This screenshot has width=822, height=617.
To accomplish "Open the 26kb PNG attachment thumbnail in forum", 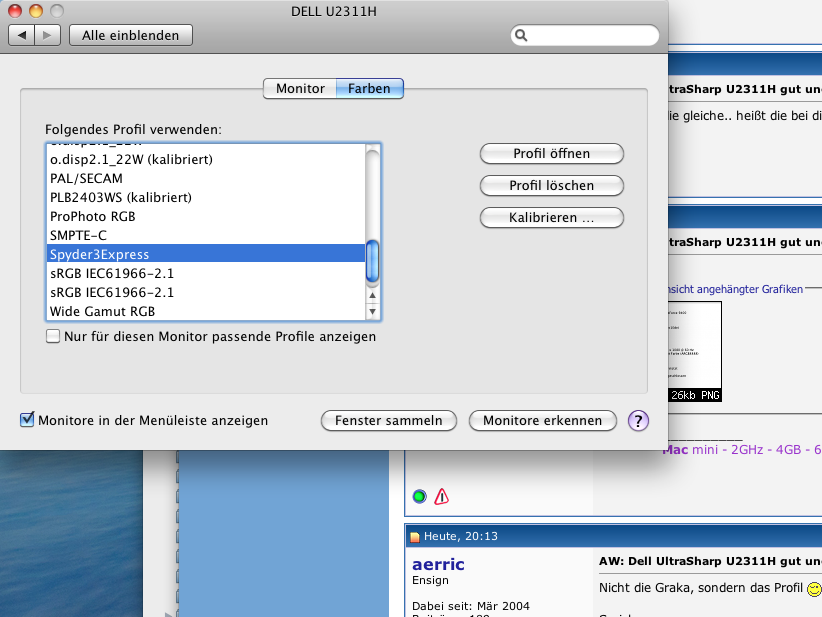I will click(x=695, y=351).
